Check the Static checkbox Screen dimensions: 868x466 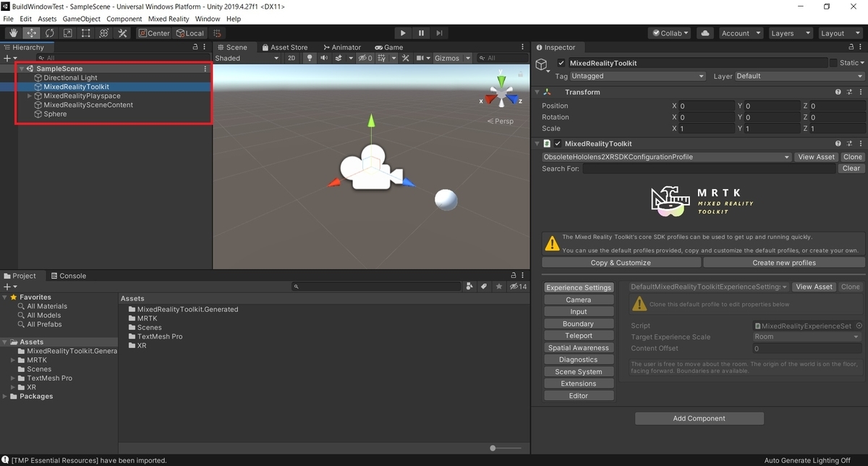(833, 63)
